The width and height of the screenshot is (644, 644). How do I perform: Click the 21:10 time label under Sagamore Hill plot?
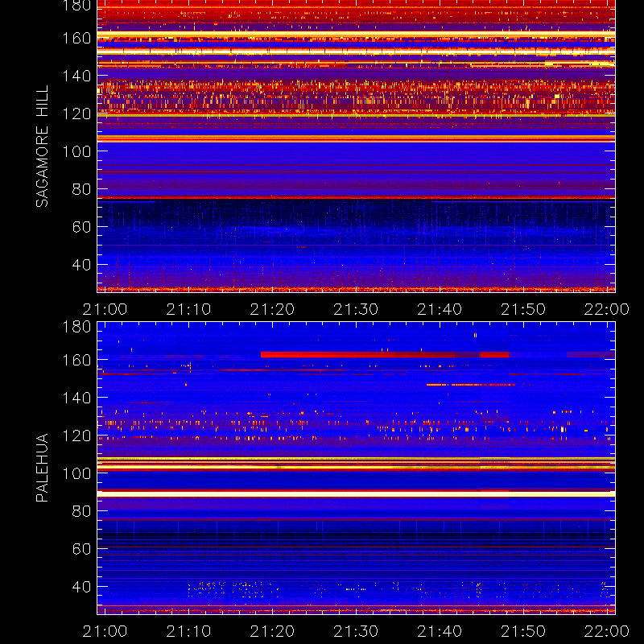click(188, 309)
